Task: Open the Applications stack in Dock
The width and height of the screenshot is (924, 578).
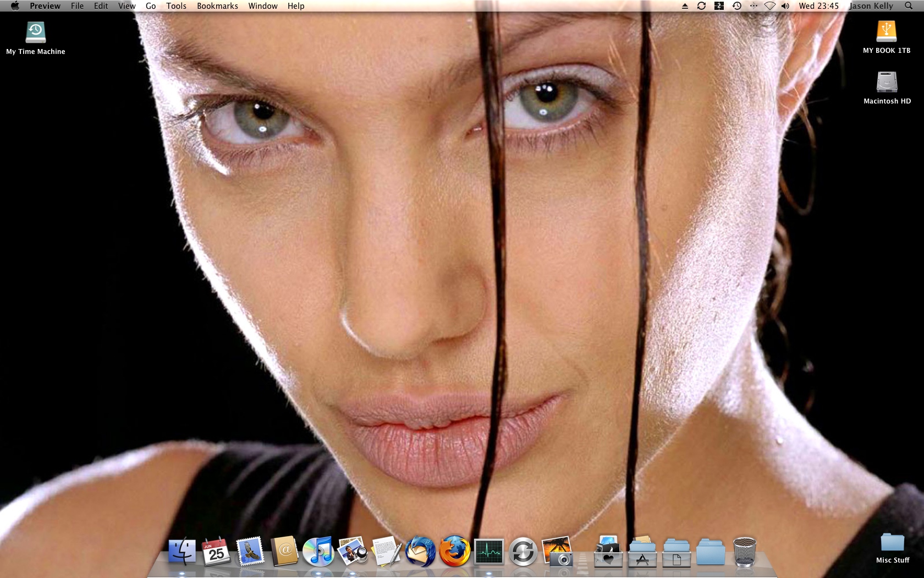Action: 642,551
